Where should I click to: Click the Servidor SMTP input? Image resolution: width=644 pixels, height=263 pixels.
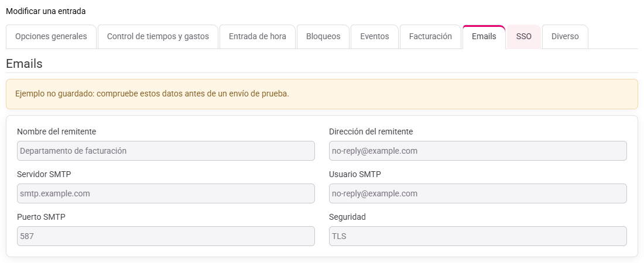[x=166, y=193]
